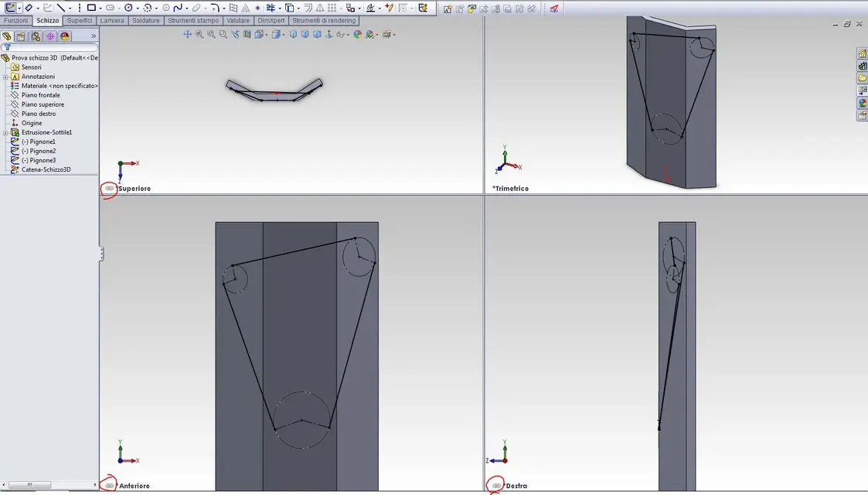
Task: Click the Apply Scene icon
Action: pos(369,34)
